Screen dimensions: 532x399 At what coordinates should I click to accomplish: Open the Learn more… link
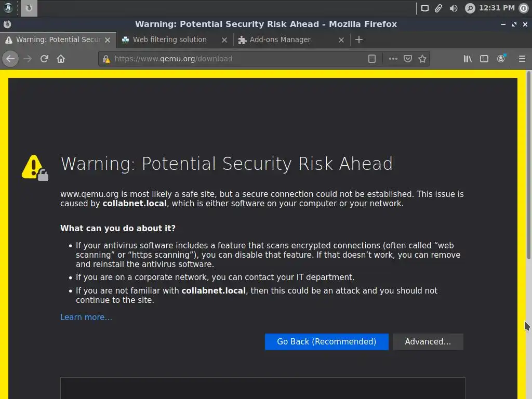[86, 317]
